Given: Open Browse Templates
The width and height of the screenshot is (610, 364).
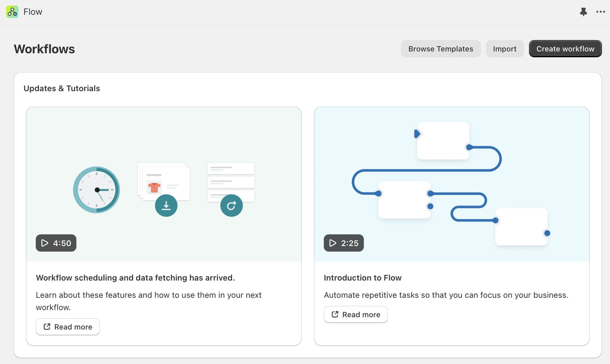Looking at the screenshot, I should click(440, 49).
